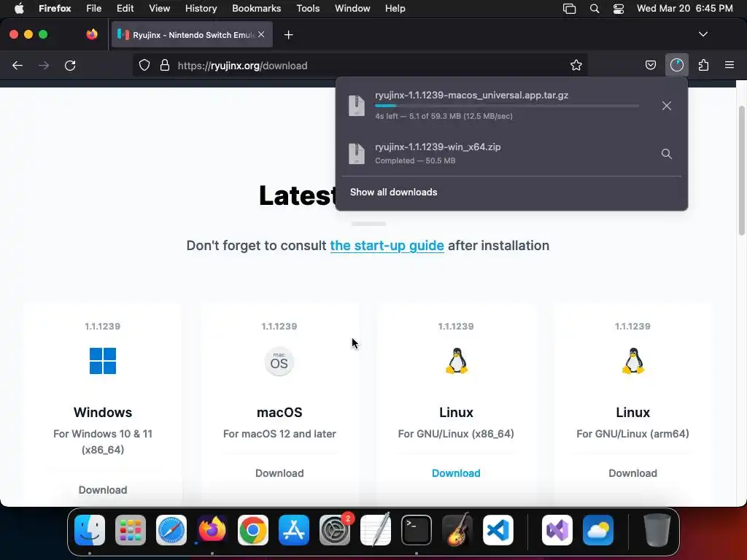The height and width of the screenshot is (560, 747).
Task: Select the Ryujinx - Nintendo Switch tab
Action: [192, 35]
